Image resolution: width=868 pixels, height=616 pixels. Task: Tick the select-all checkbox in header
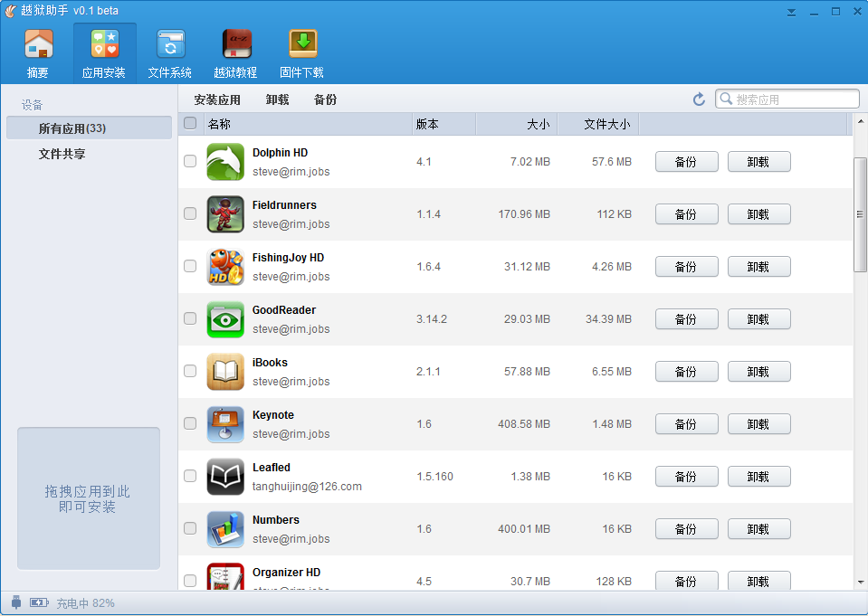tap(190, 124)
